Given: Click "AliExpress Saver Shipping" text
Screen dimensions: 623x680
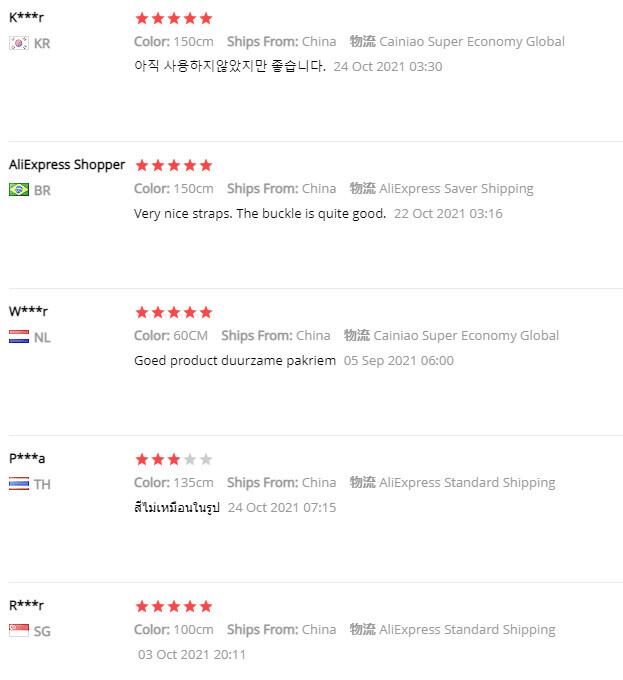Looking at the screenshot, I should coord(456,188).
